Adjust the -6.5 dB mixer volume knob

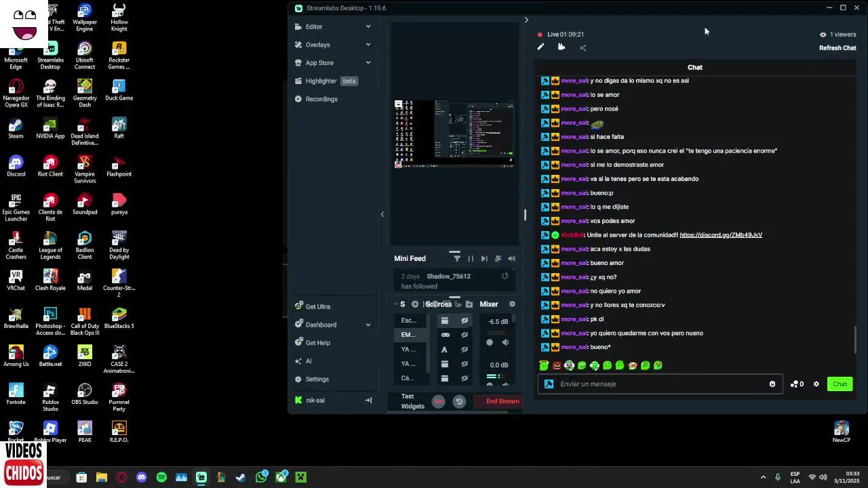pos(490,343)
